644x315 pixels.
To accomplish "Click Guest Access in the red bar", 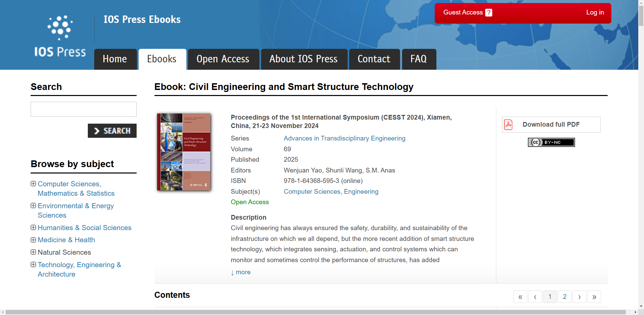I will click(x=463, y=12).
